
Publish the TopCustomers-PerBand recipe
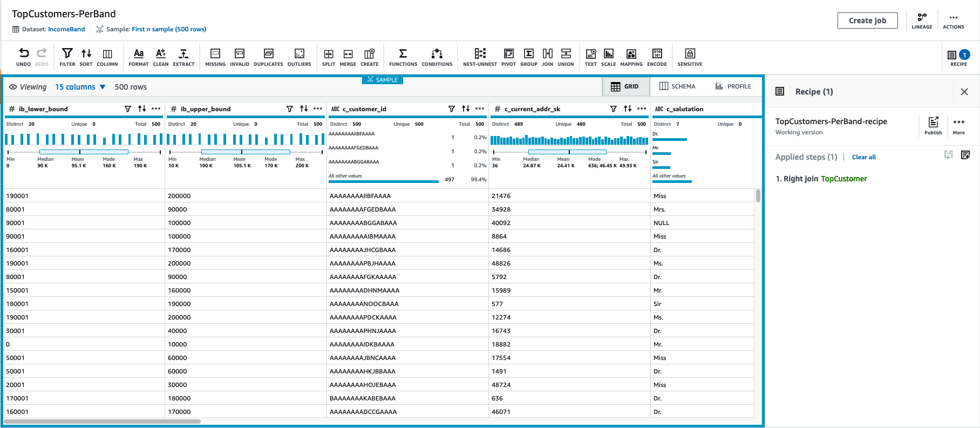[x=933, y=126]
